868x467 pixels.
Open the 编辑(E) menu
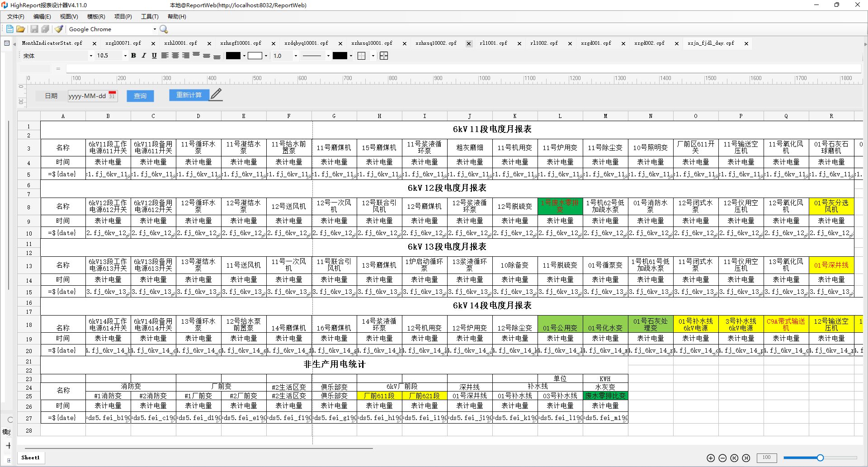pyautogui.click(x=42, y=17)
